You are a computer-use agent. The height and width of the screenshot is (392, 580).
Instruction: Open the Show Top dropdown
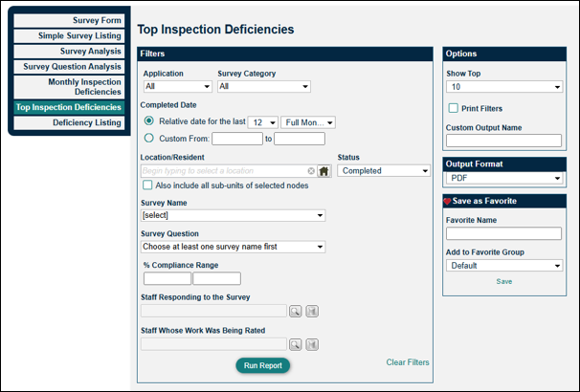tap(504, 87)
